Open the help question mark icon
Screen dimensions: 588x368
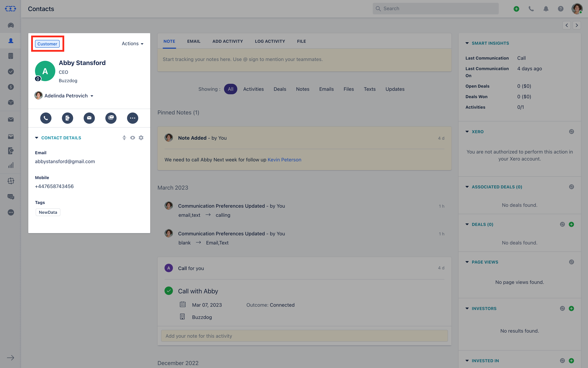click(561, 9)
